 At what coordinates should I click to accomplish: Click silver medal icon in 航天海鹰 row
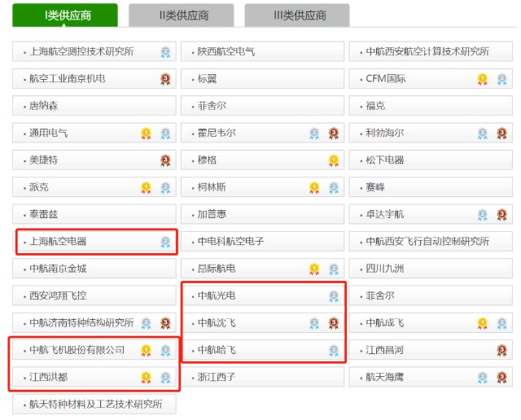(483, 377)
